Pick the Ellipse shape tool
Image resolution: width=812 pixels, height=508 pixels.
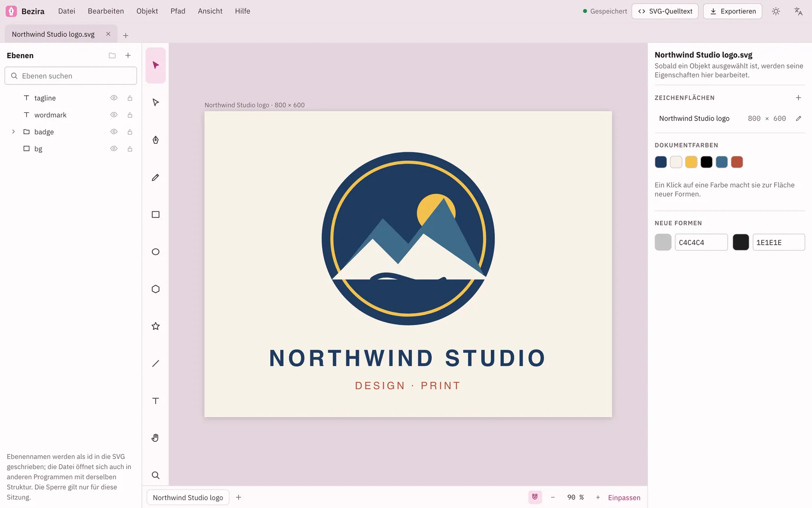(156, 252)
